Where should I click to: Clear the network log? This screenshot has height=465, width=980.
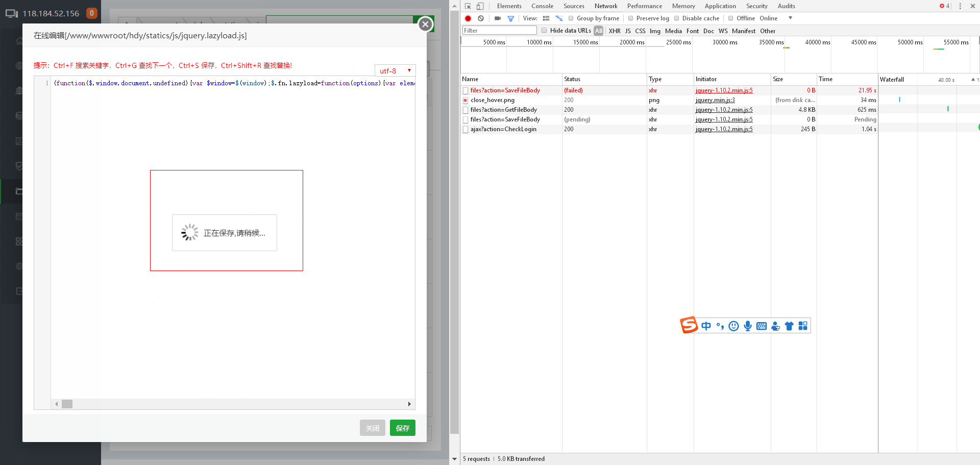tap(481, 18)
